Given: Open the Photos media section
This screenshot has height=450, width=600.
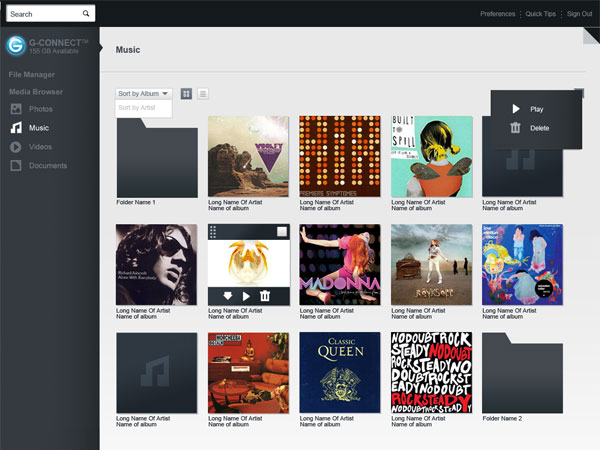Looking at the screenshot, I should click(x=40, y=109).
